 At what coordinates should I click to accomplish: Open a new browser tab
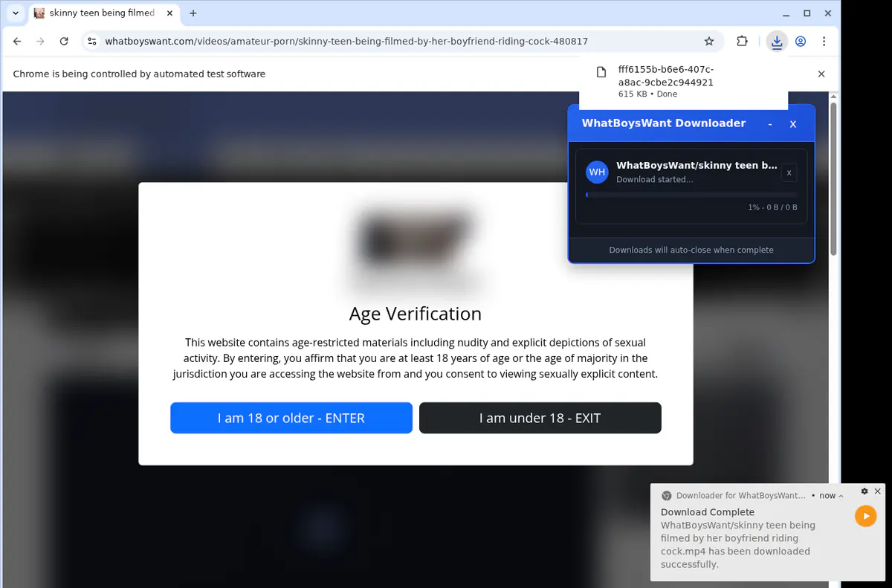[193, 13]
